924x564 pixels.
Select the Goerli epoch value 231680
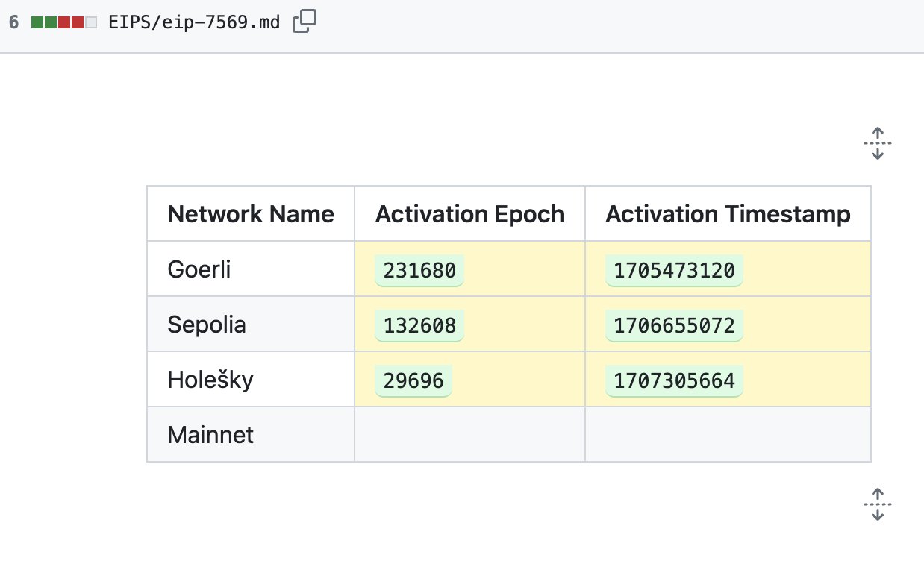pyautogui.click(x=419, y=270)
